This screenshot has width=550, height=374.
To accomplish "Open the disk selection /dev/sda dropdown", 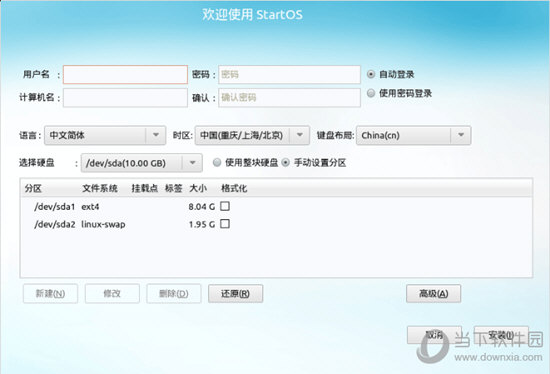I will 142,163.
